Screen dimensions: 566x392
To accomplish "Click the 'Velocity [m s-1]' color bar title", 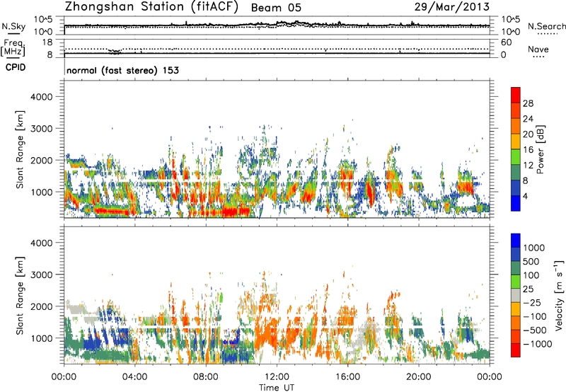I will click(559, 295).
